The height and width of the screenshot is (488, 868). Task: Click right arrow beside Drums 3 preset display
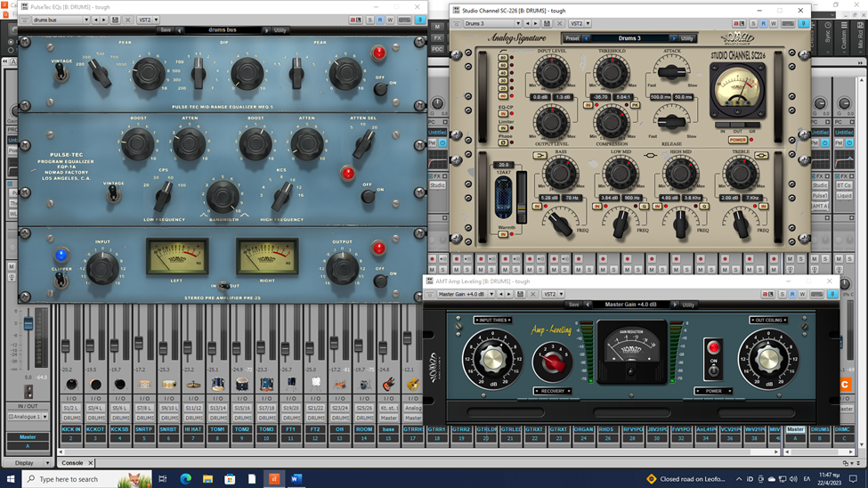point(674,38)
